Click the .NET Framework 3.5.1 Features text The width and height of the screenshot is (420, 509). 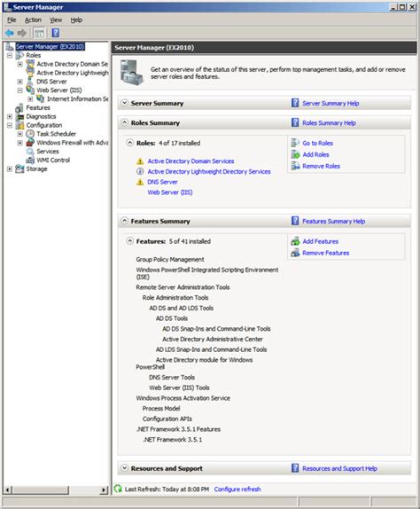coord(178,429)
